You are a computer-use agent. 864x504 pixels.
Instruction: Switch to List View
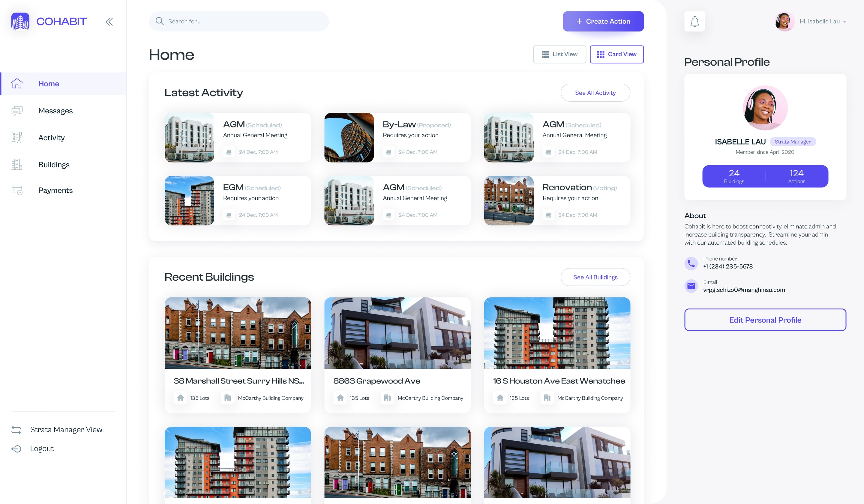(x=559, y=54)
